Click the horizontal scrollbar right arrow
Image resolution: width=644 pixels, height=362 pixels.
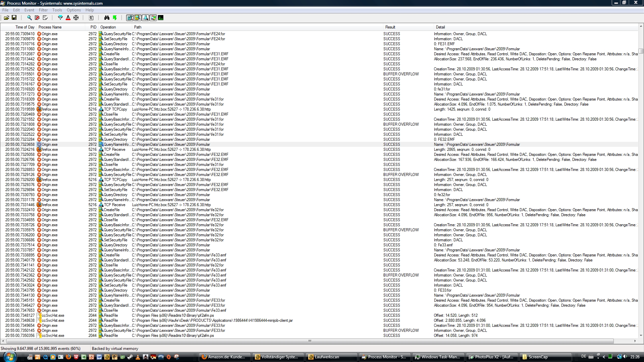click(635, 341)
